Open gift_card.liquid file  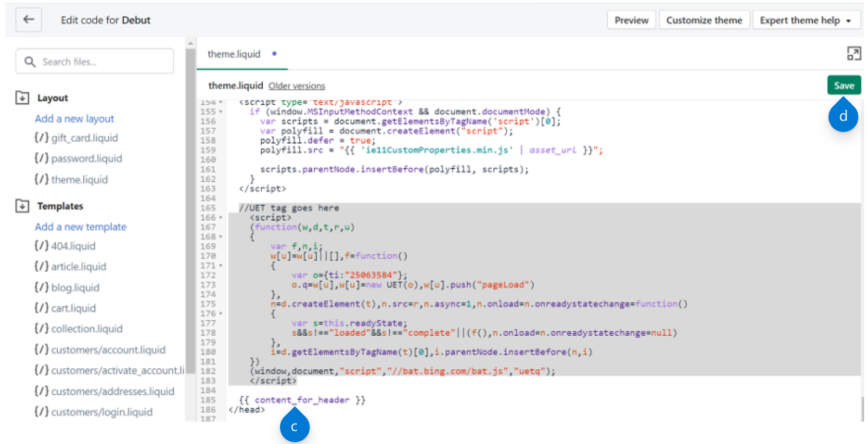coord(76,138)
